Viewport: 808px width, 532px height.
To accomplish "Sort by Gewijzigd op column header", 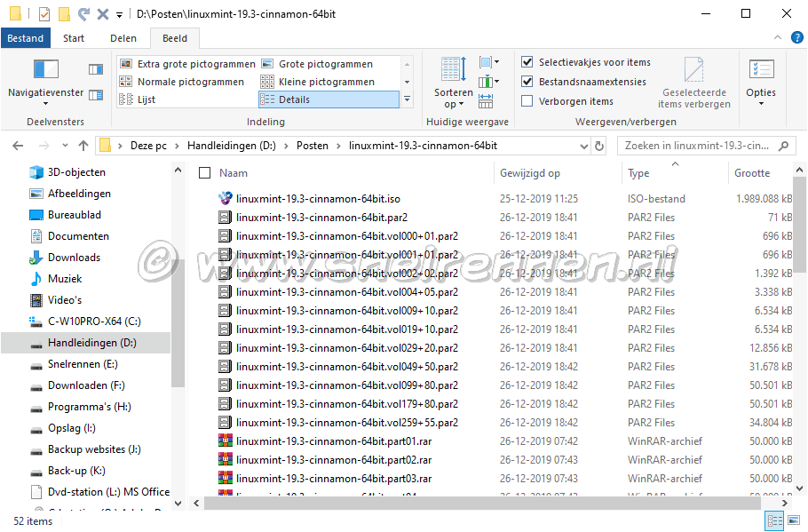I will [530, 173].
